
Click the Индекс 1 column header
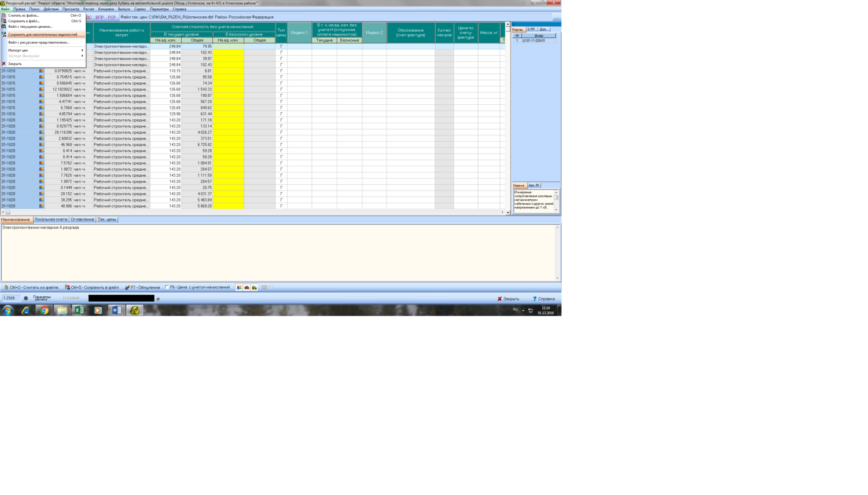tap(300, 32)
